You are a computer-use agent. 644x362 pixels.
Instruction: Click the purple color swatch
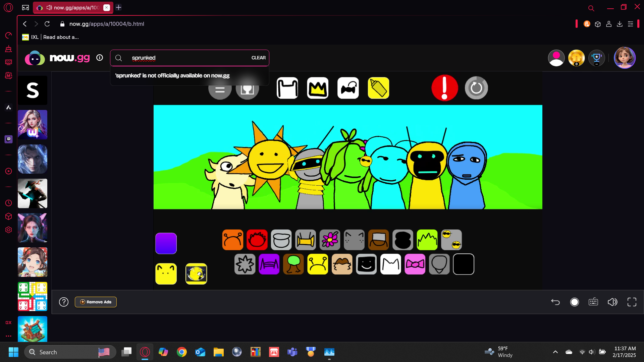[x=166, y=243]
